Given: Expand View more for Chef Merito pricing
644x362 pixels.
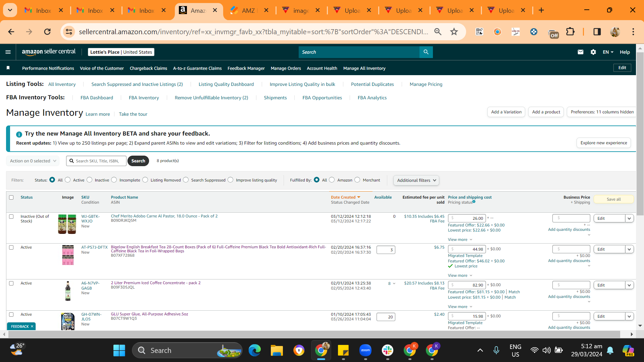Looking at the screenshot, I should pyautogui.click(x=460, y=240).
